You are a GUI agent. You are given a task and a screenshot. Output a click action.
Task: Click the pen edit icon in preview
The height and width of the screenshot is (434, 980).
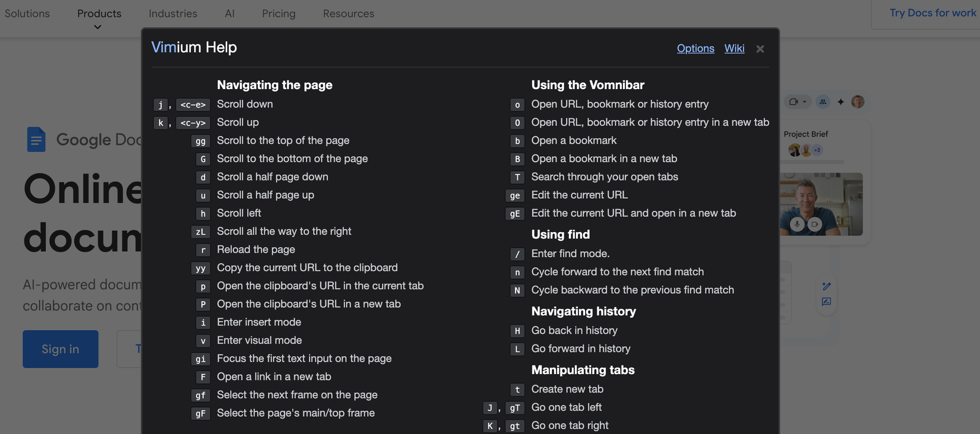826,286
